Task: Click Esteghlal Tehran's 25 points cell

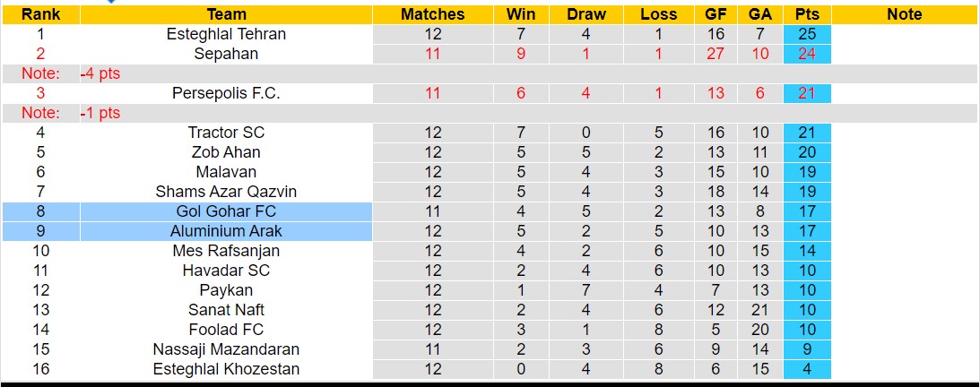Action: point(807,34)
